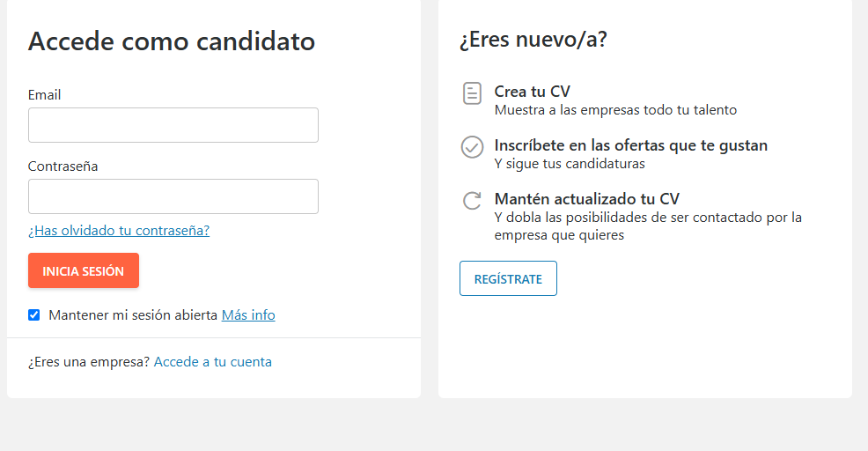
Task: Click the circular refresh arrow icon
Action: (473, 201)
